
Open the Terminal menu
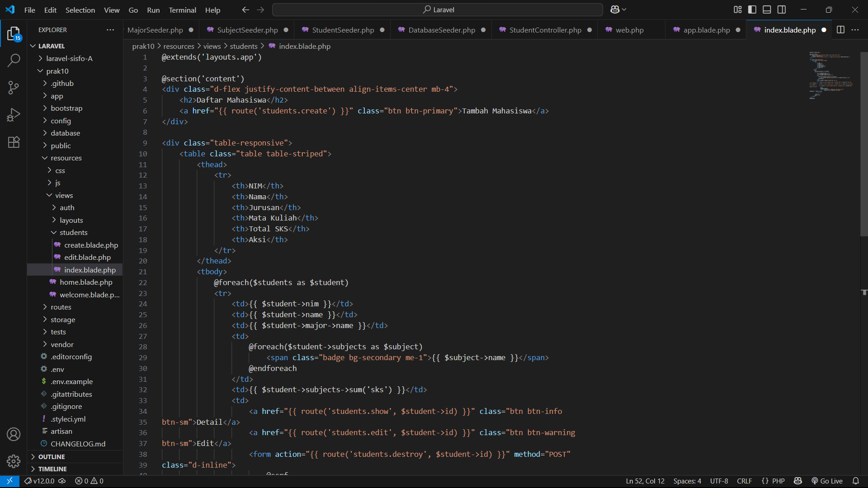click(x=182, y=10)
